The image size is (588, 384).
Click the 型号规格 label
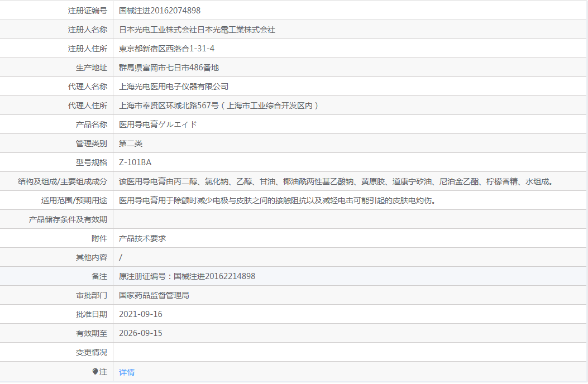pos(92,162)
